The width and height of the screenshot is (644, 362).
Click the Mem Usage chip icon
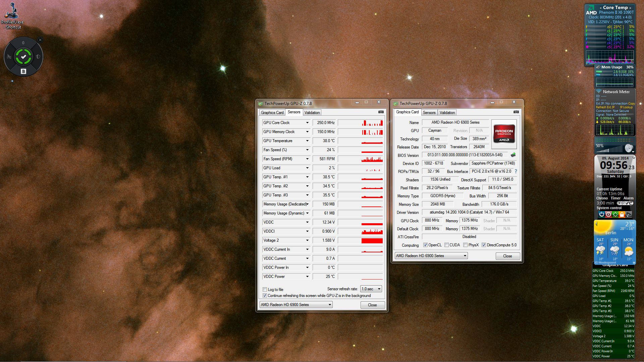[598, 67]
